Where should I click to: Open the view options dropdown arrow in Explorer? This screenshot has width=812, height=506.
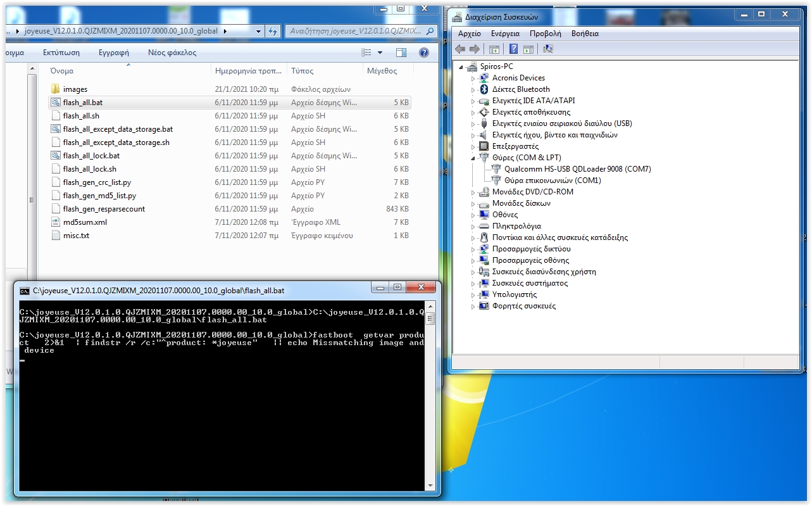(x=380, y=53)
